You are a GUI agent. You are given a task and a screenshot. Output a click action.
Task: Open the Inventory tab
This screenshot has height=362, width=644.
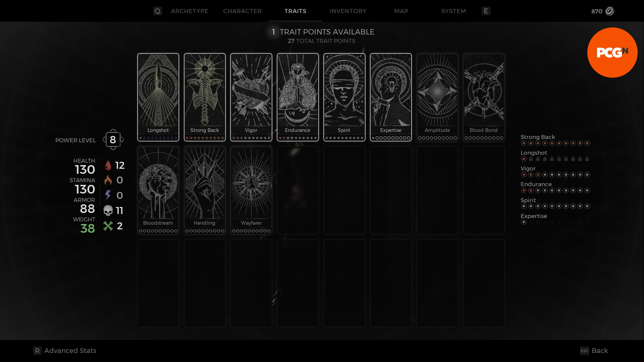click(348, 11)
